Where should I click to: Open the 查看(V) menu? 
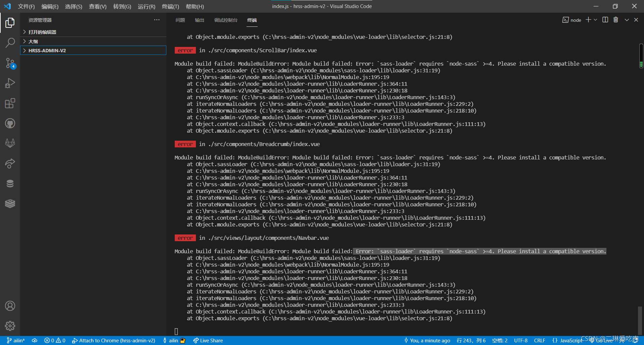click(98, 6)
